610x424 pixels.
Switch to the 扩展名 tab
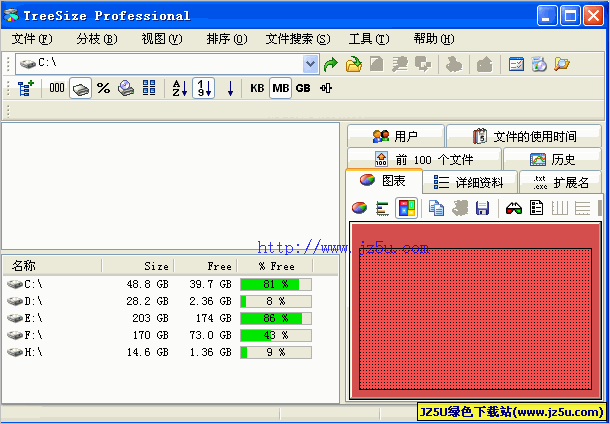(561, 182)
